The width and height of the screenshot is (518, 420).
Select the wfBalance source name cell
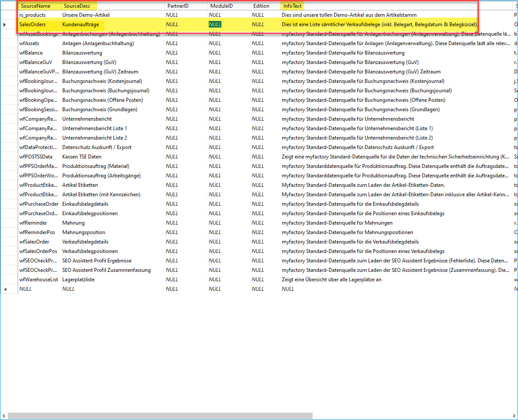(31, 53)
